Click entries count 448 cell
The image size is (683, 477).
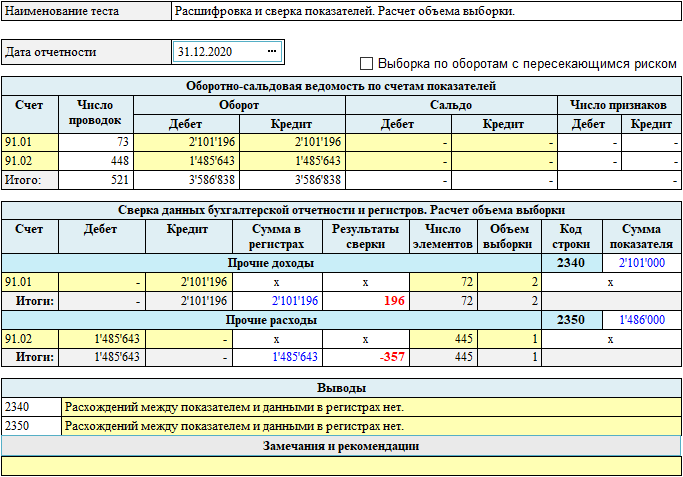[96, 161]
